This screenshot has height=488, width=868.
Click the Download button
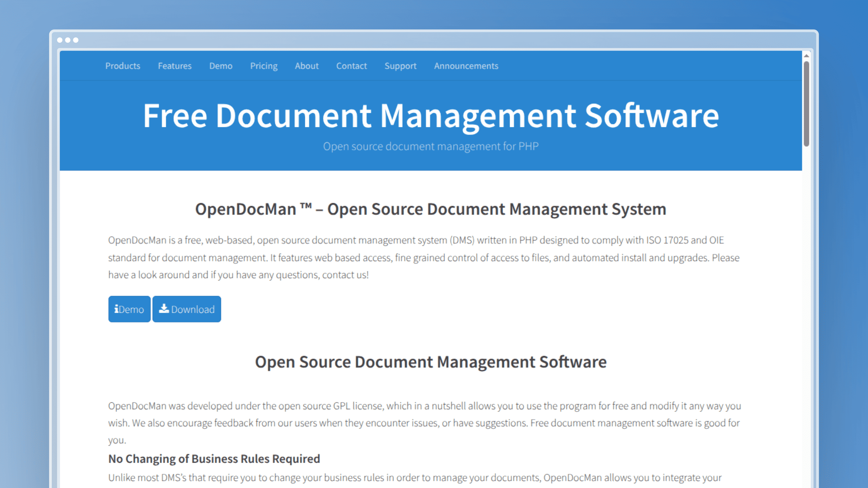pyautogui.click(x=187, y=309)
